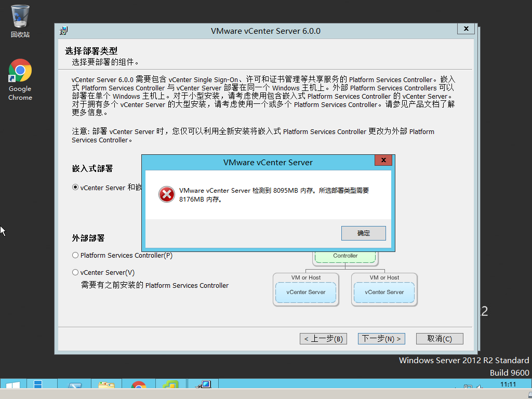Click the error message mentioning 8095MB 内存

(x=274, y=195)
